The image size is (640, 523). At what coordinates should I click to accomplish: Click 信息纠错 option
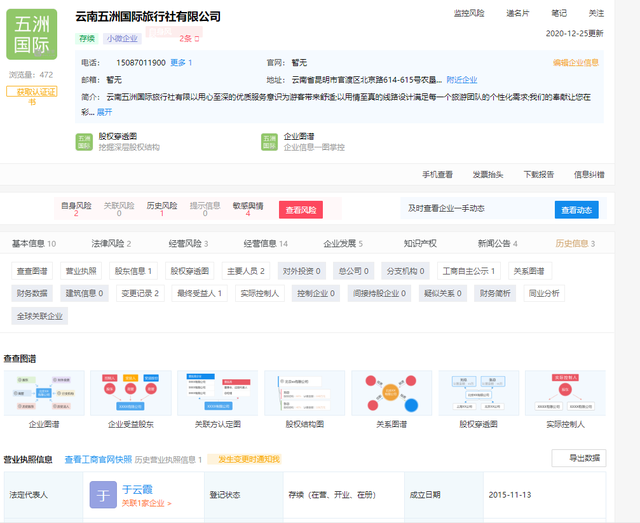(x=589, y=175)
